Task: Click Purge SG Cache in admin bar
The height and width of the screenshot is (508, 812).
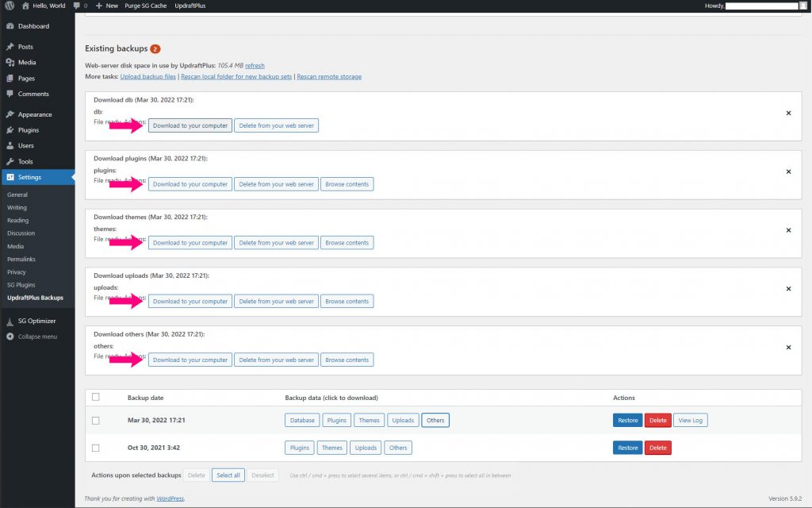Action: 146,6
